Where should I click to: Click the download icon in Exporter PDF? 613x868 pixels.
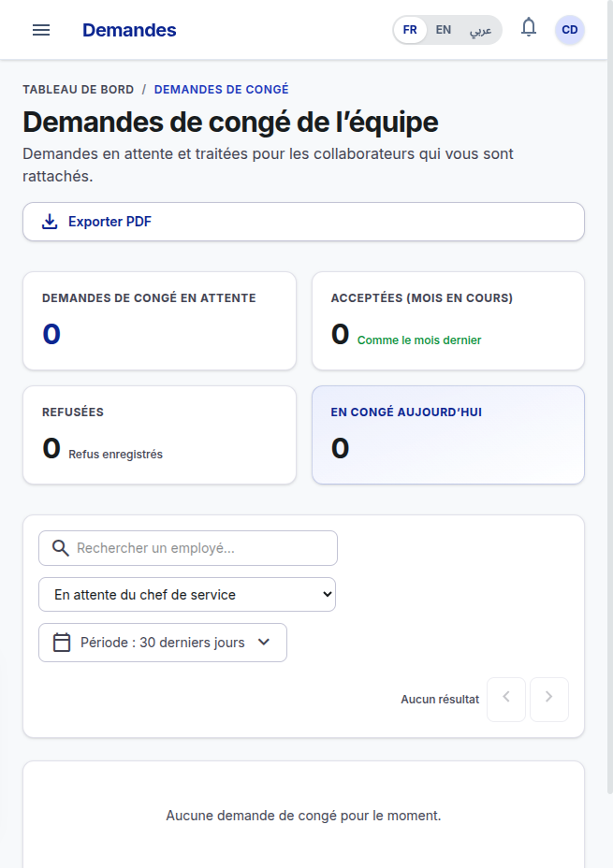50,222
